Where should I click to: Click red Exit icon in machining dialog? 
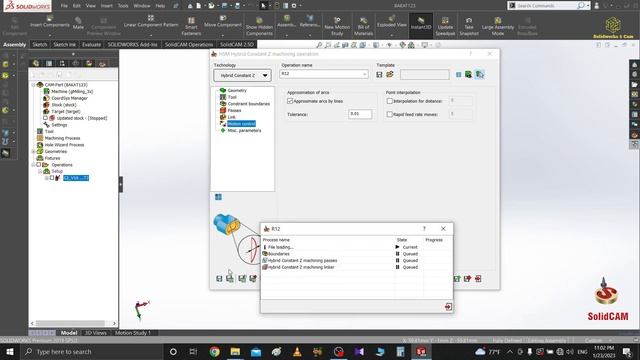[478, 279]
